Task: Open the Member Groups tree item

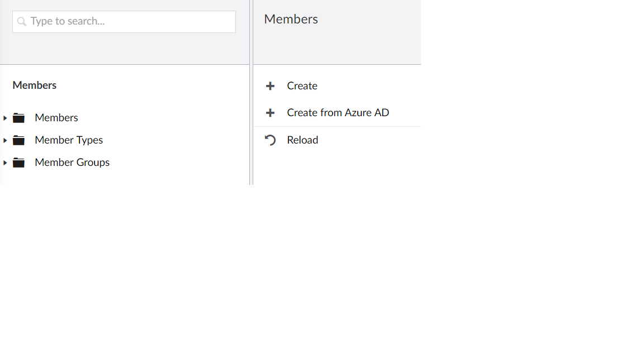Action: 72,163
